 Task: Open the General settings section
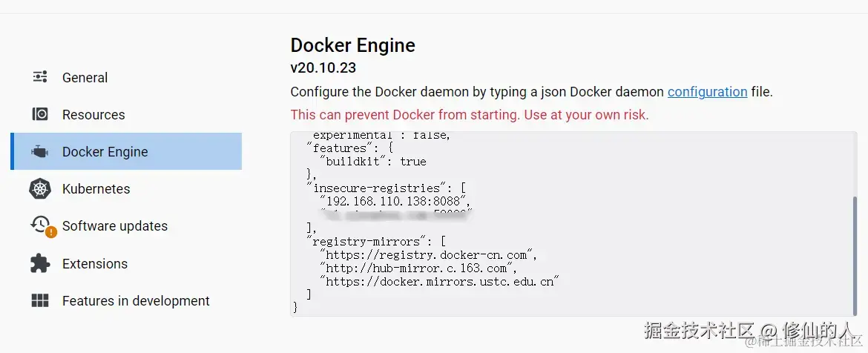pyautogui.click(x=85, y=77)
